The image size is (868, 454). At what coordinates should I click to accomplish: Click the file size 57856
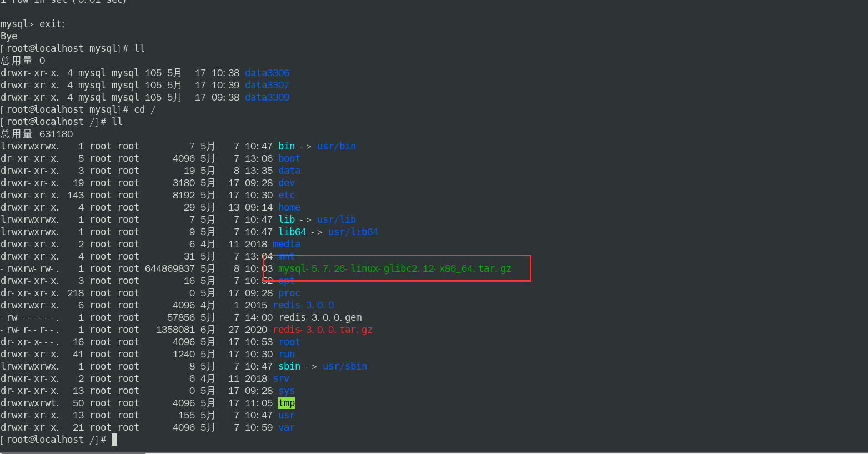coord(181,317)
